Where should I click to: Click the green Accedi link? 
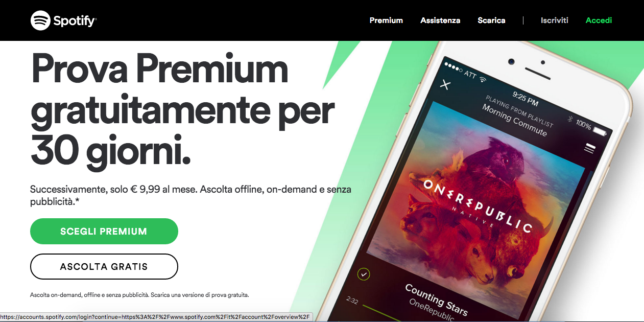599,20
